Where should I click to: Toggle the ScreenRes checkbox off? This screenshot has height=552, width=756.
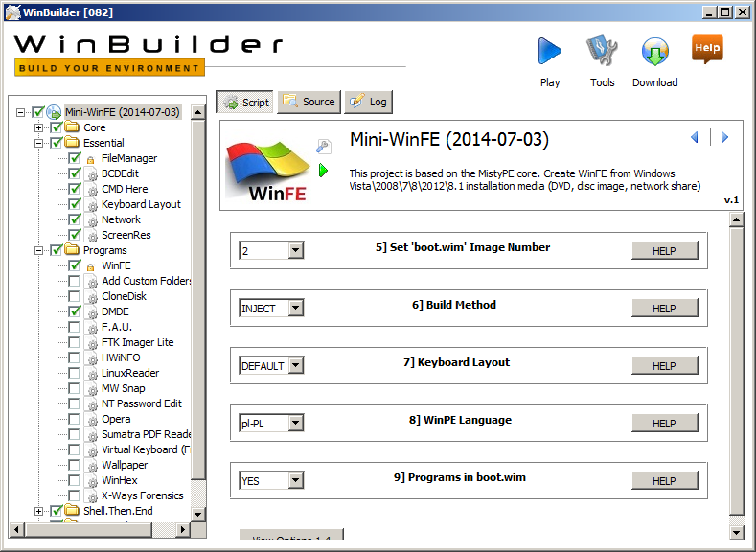click(74, 235)
